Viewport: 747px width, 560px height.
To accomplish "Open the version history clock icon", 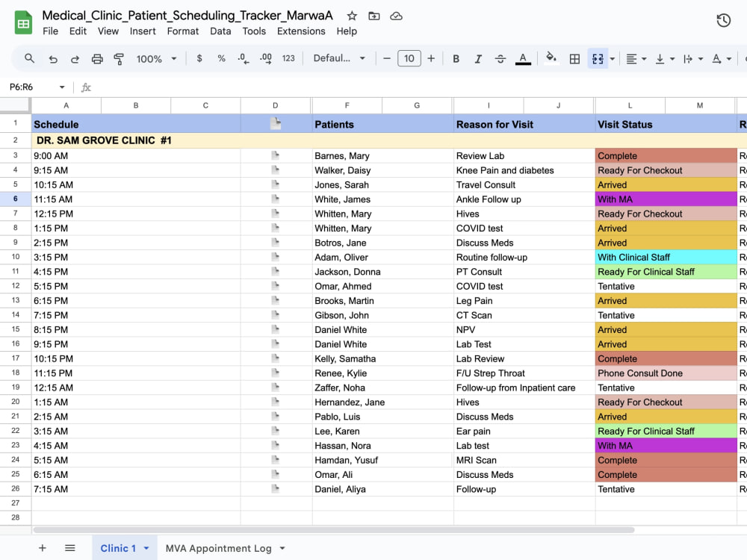I will [723, 20].
